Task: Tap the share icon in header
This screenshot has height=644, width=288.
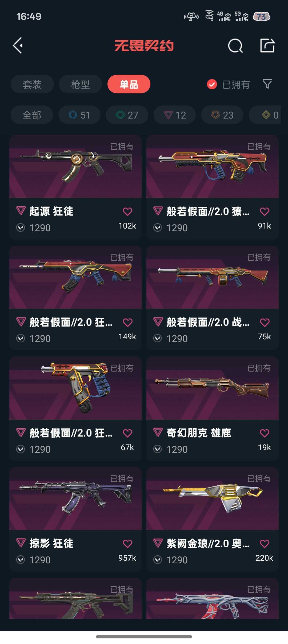Action: [267, 45]
